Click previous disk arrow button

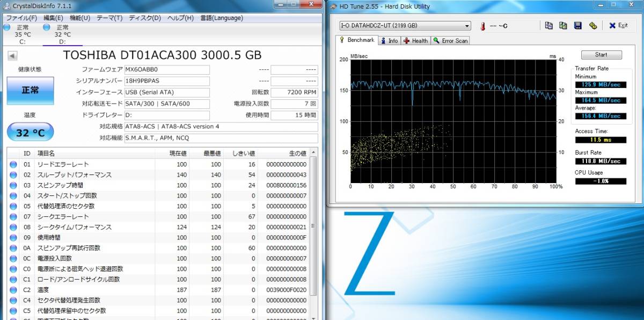point(12,56)
